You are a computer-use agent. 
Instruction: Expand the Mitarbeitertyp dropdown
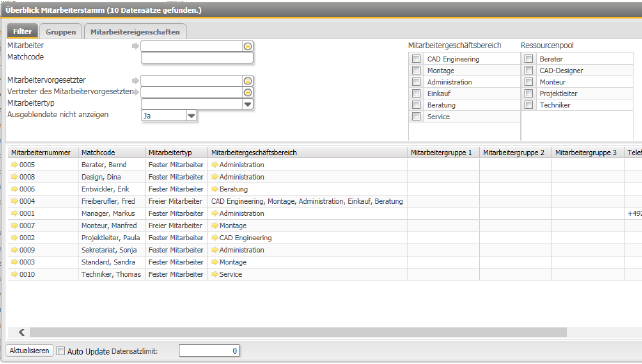pos(247,104)
